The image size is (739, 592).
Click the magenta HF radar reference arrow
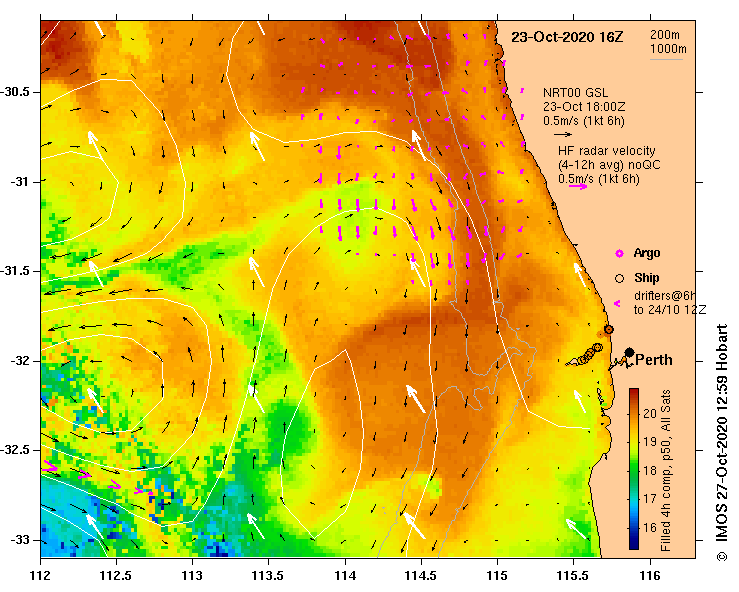pos(578,187)
